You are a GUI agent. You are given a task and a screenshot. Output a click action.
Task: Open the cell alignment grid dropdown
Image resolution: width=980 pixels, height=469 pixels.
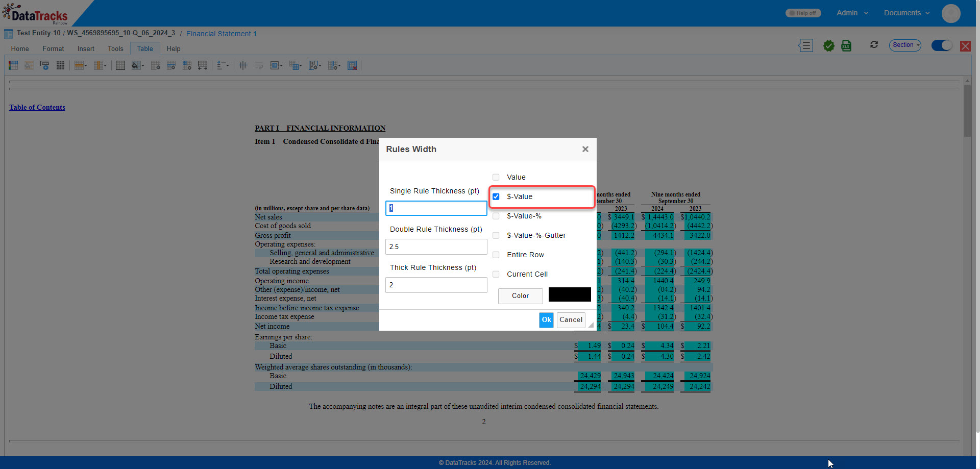point(276,65)
